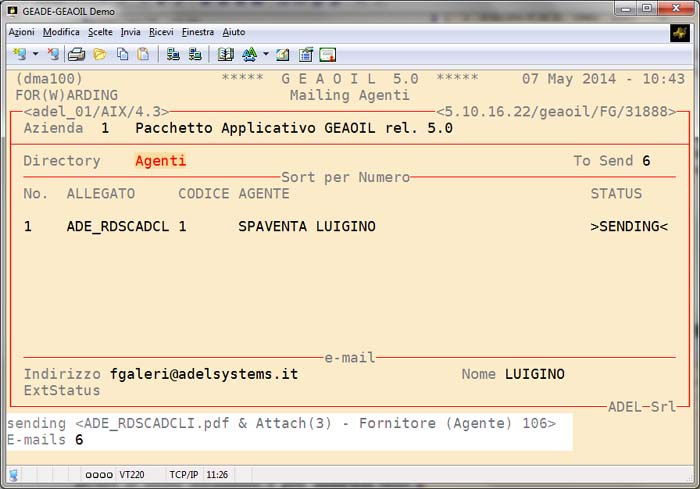The height and width of the screenshot is (489, 700).
Task: Select the highlighted Agenti directory field
Action: coord(160,161)
